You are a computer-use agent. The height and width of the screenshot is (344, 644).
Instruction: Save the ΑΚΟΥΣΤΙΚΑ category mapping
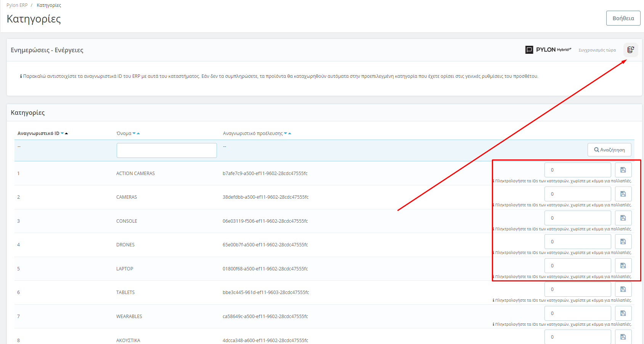tap(623, 337)
